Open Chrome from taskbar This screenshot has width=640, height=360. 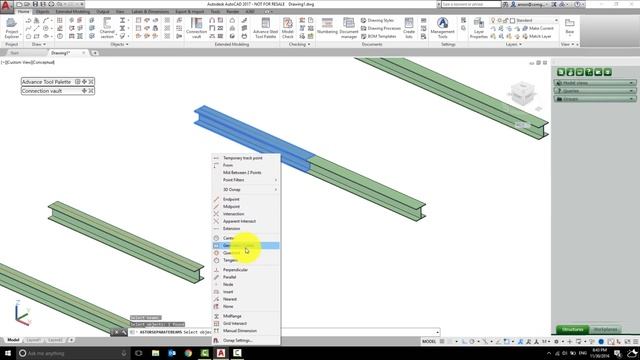188,353
